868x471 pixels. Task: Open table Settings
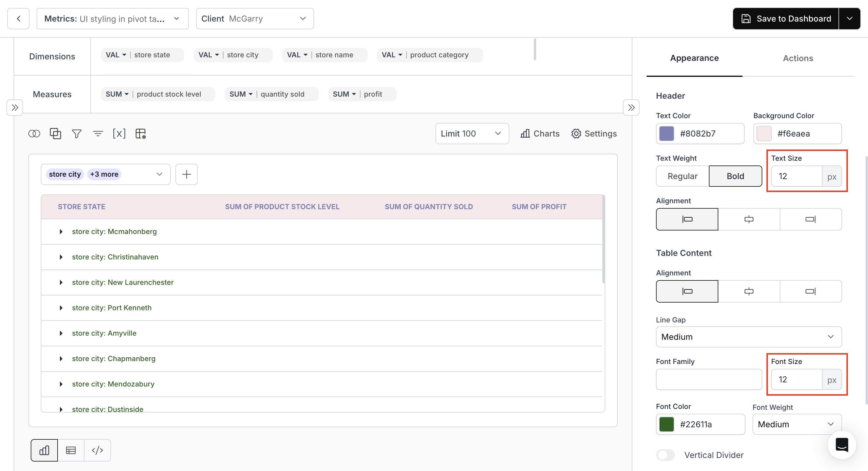[x=594, y=134]
